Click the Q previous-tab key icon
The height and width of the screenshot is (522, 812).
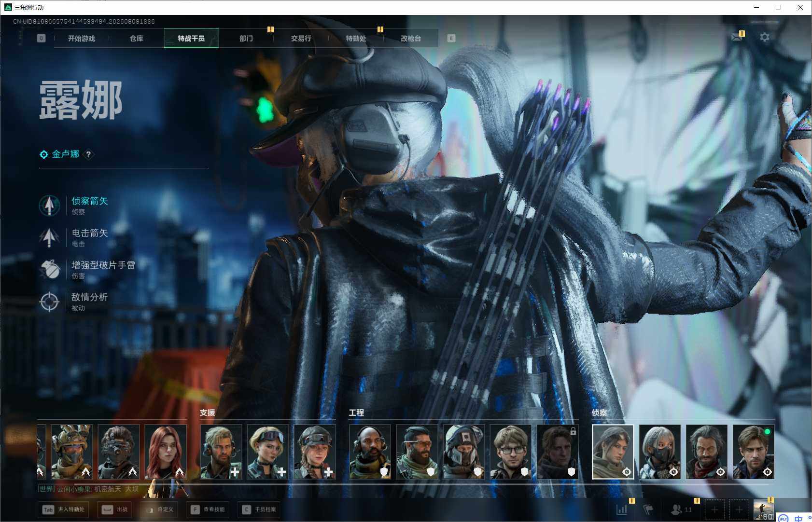(41, 38)
